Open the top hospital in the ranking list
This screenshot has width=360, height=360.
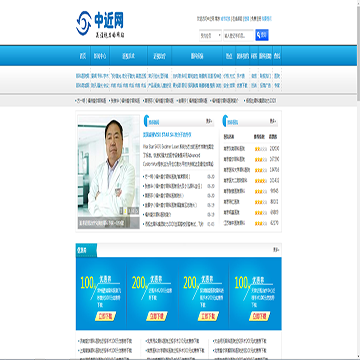point(234,148)
